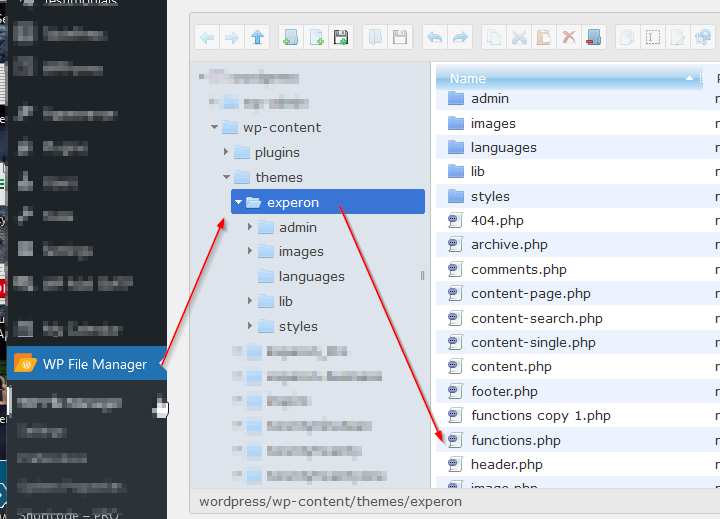Click the remove folder icon with red minus
This screenshot has height=519, width=720.
tap(594, 37)
